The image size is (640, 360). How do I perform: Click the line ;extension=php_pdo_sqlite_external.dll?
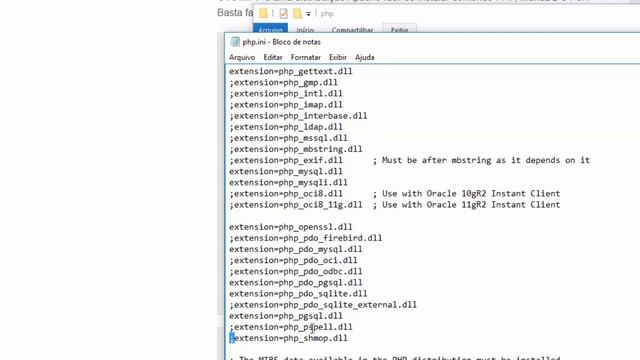point(323,305)
